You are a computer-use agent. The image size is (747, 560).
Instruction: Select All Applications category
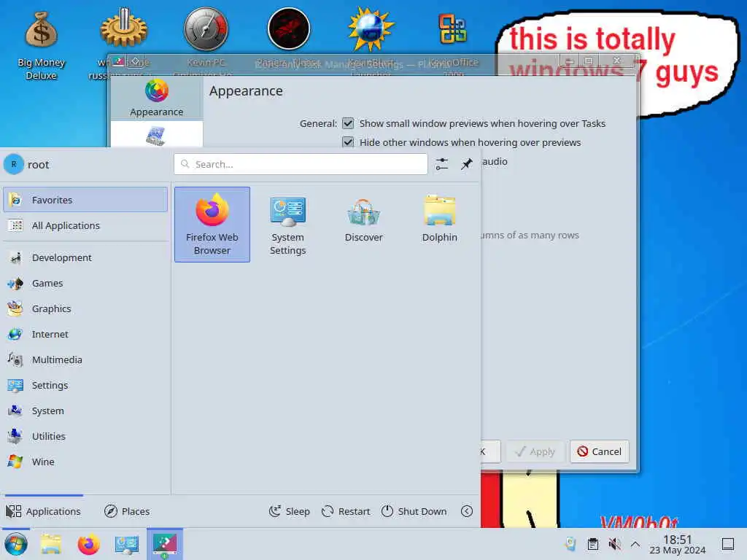click(x=85, y=225)
